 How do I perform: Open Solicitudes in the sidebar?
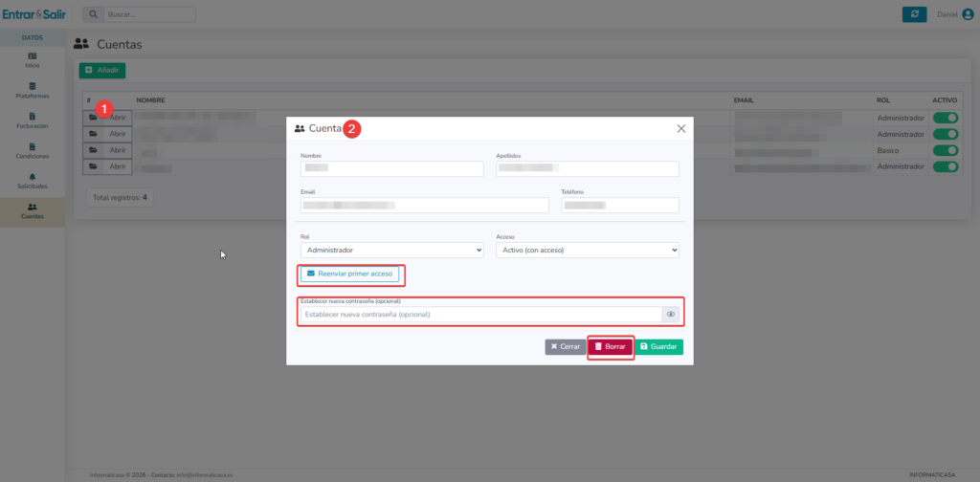tap(33, 181)
